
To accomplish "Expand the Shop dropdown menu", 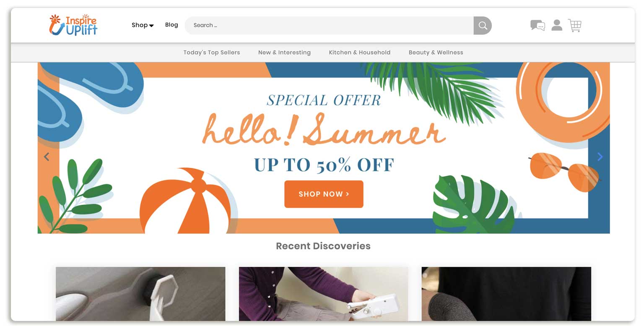I will pyautogui.click(x=143, y=25).
